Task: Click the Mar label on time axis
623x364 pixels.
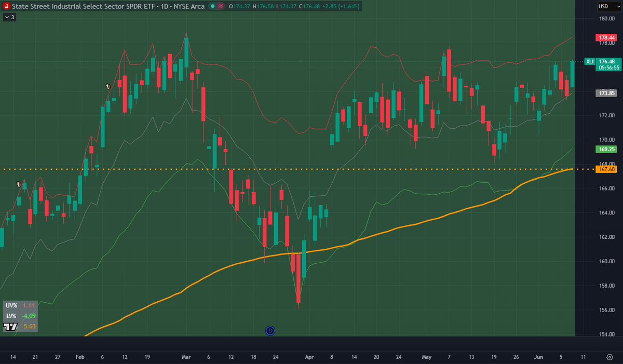Action: (x=187, y=357)
